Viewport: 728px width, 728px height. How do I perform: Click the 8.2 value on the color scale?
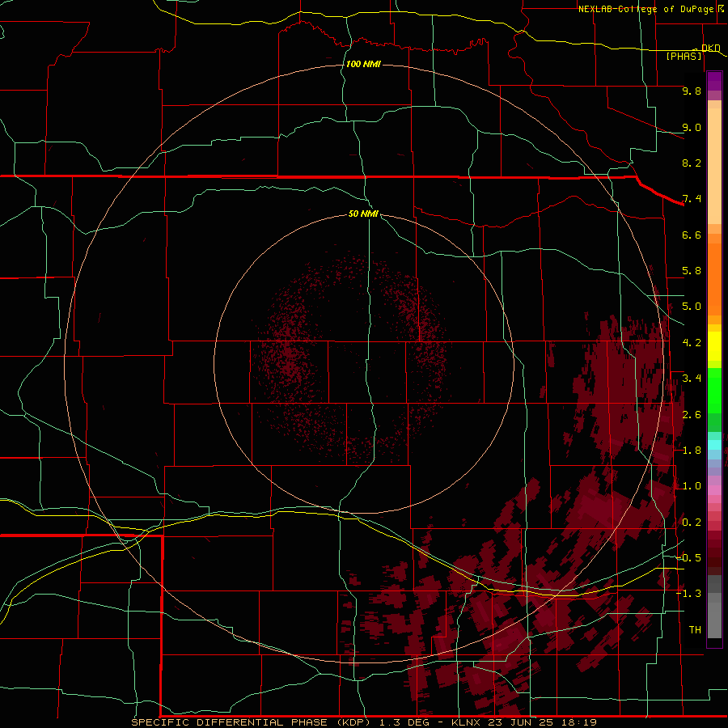(692, 163)
